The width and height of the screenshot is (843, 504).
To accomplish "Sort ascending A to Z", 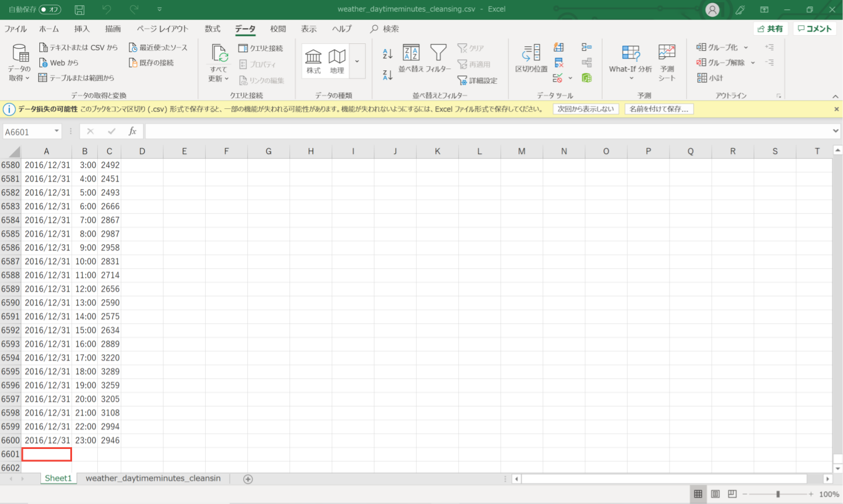I will (387, 54).
